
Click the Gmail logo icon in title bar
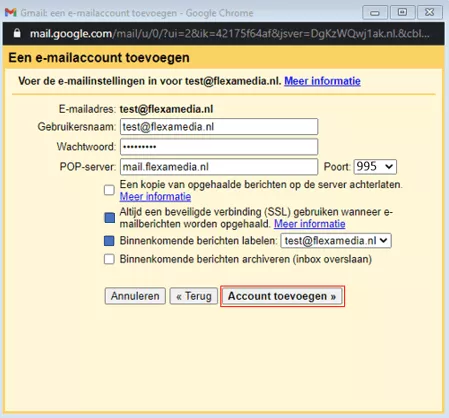coord(11,13)
